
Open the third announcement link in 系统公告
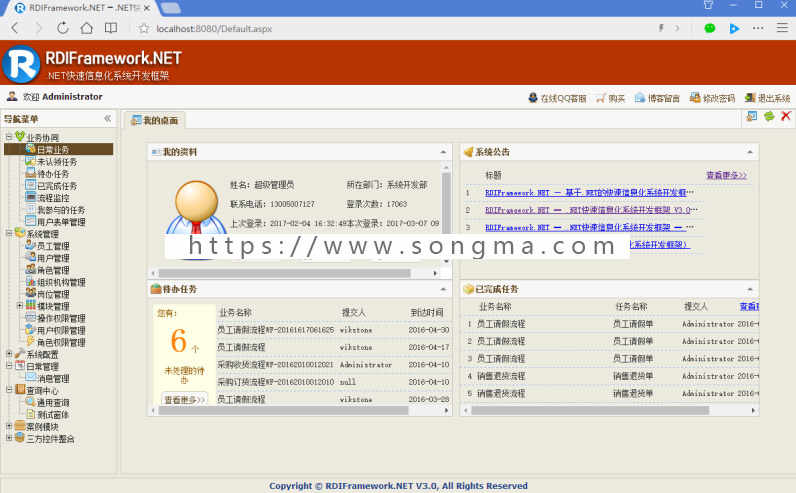589,227
